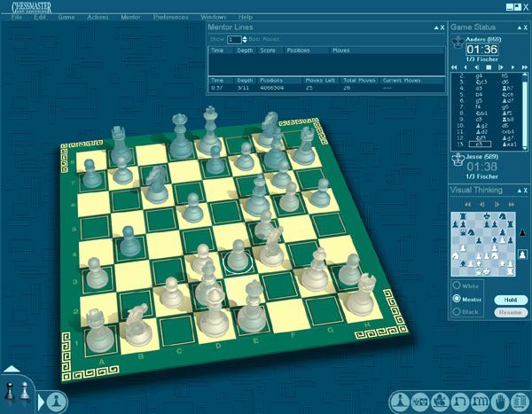
Task: Open the Windows menu
Action: [x=213, y=17]
